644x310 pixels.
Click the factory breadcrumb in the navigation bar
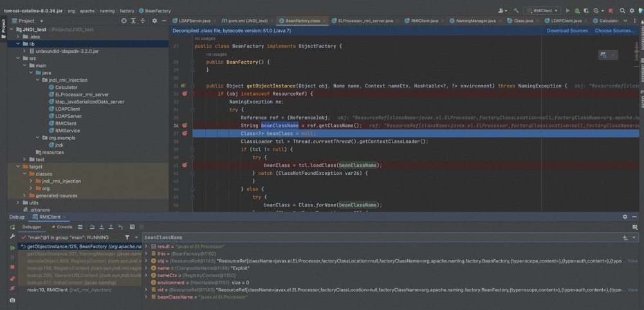pyautogui.click(x=127, y=11)
